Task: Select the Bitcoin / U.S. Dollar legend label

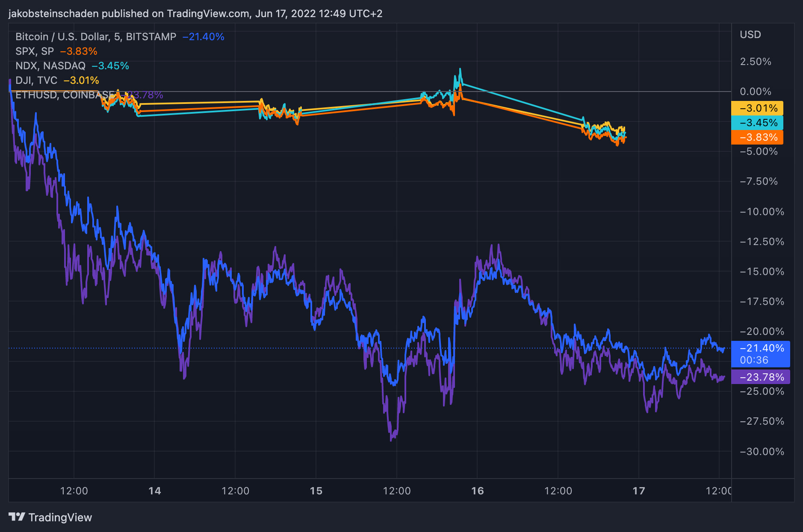Action: tap(96, 37)
